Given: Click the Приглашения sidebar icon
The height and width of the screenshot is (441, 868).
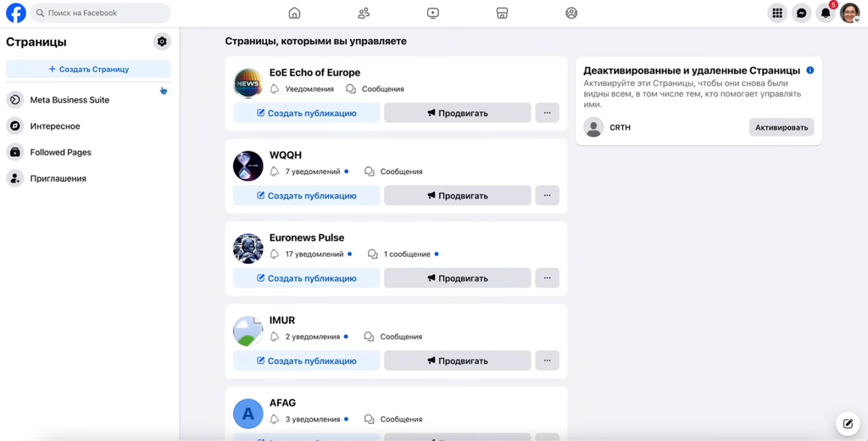Looking at the screenshot, I should (x=15, y=178).
